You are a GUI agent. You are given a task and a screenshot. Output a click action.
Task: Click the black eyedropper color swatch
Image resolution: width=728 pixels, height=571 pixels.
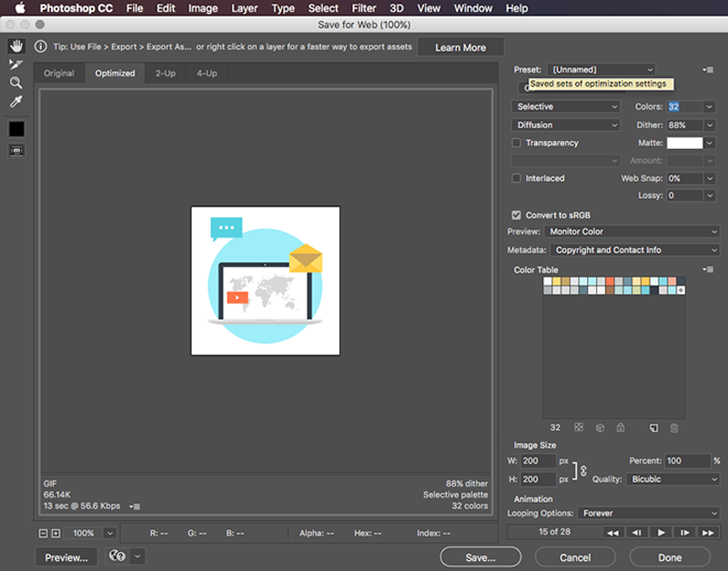tap(16, 129)
